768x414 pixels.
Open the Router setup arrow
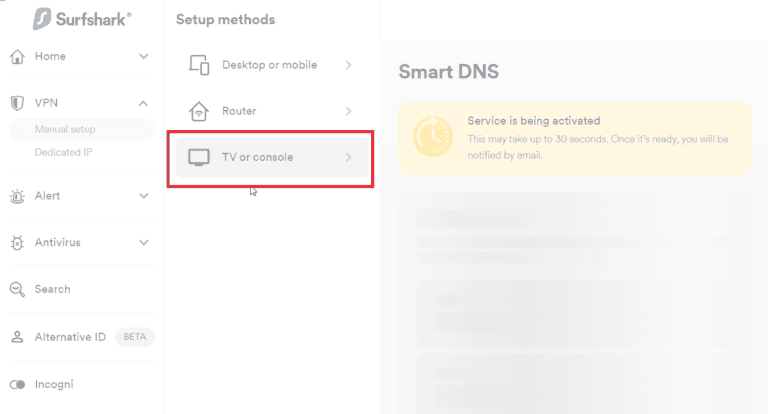click(x=348, y=111)
